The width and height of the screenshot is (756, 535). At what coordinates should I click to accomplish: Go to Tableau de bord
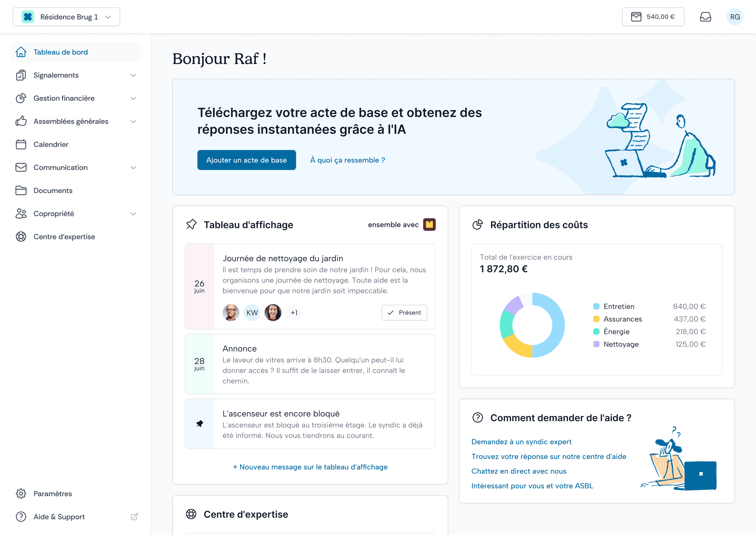pos(61,52)
